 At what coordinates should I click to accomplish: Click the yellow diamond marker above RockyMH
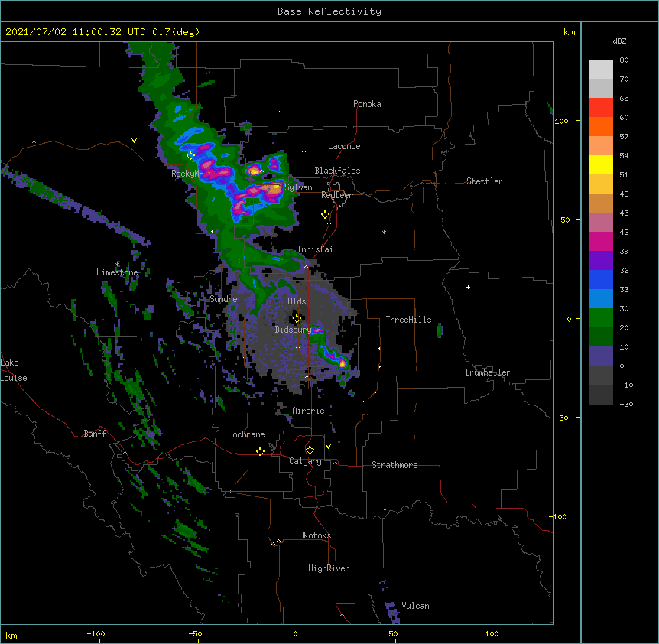(x=191, y=156)
